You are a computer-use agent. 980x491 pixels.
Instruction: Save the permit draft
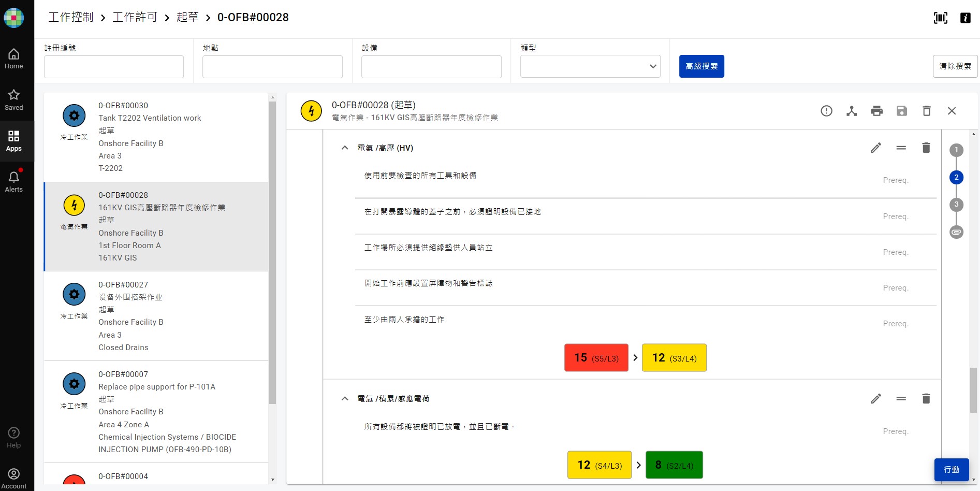[x=902, y=111]
